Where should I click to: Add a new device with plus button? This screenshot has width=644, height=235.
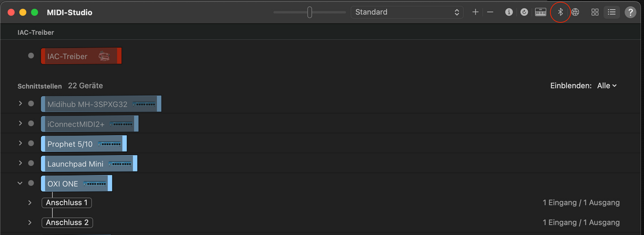pos(475,12)
